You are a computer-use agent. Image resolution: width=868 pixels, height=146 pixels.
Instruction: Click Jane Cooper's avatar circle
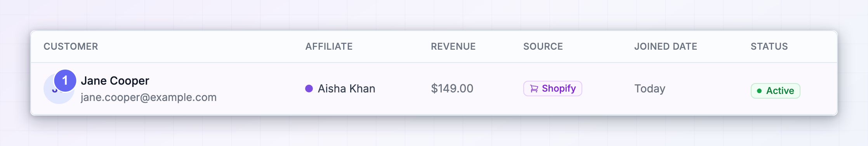(59, 89)
